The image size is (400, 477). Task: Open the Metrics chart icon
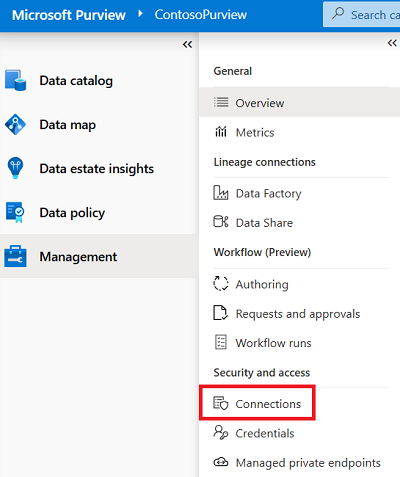(221, 132)
